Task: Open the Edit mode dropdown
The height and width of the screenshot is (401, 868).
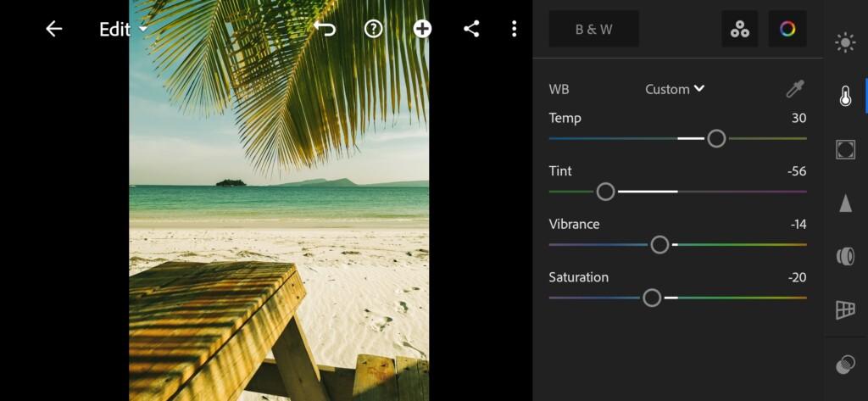Action: [124, 30]
